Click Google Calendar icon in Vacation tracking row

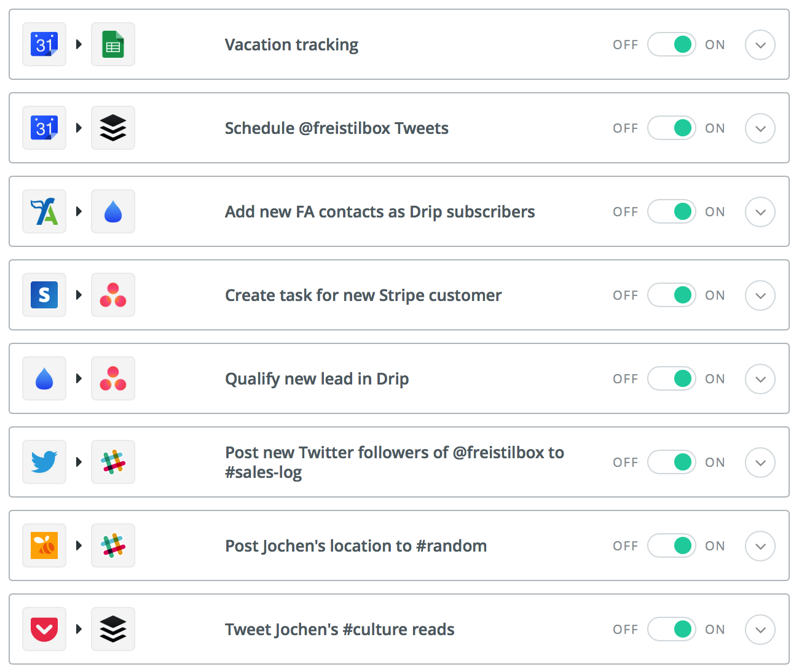44,44
